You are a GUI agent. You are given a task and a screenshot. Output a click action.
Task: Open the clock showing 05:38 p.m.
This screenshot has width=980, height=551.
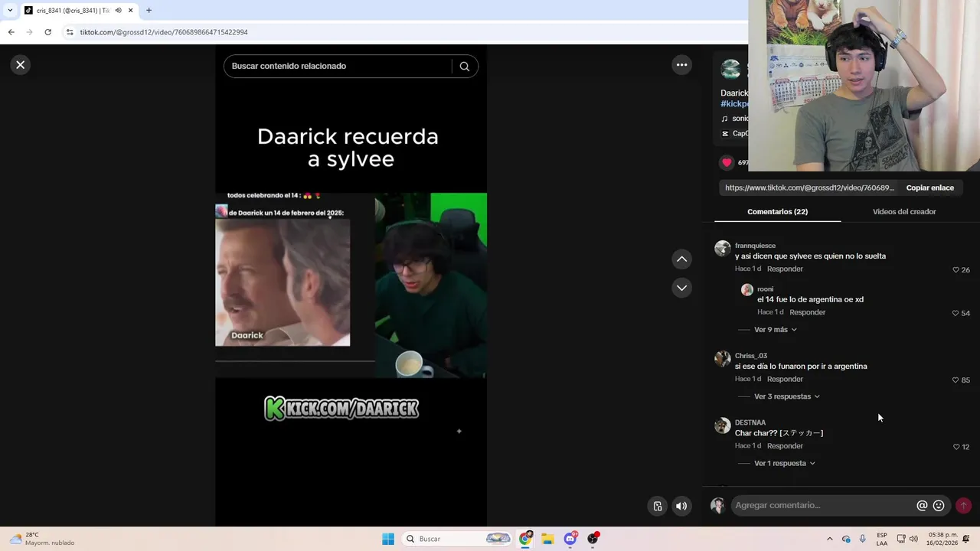click(942, 539)
